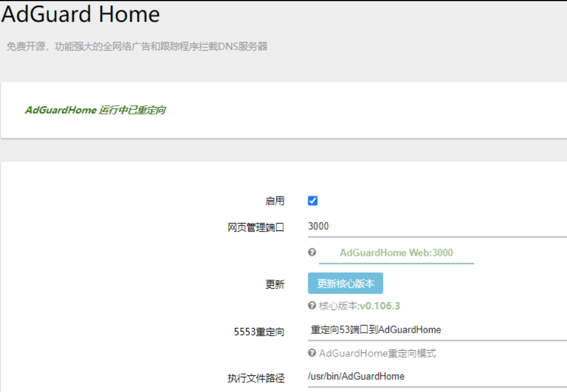Open the AdGuardHome Web:3000 link
Image resolution: width=567 pixels, height=392 pixels.
[397, 252]
